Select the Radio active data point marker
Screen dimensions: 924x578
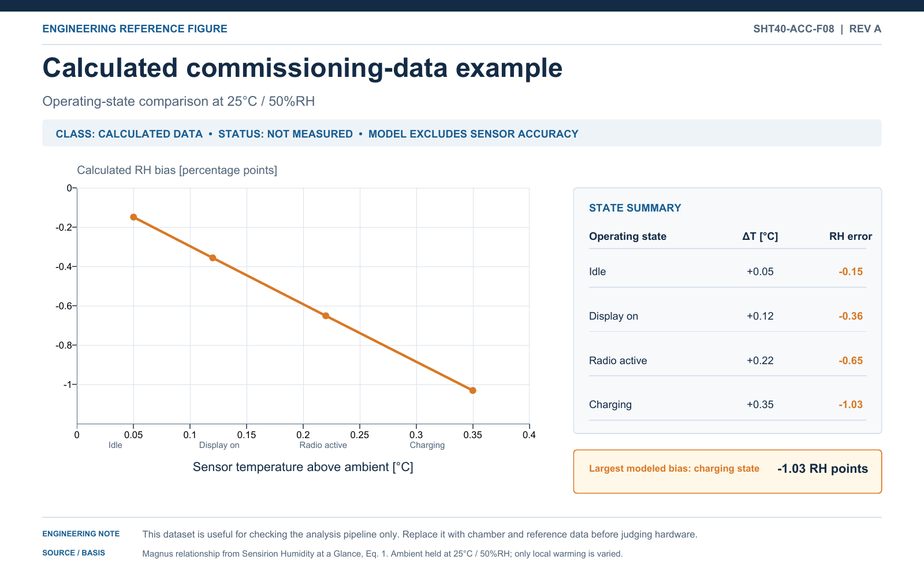tap(326, 316)
